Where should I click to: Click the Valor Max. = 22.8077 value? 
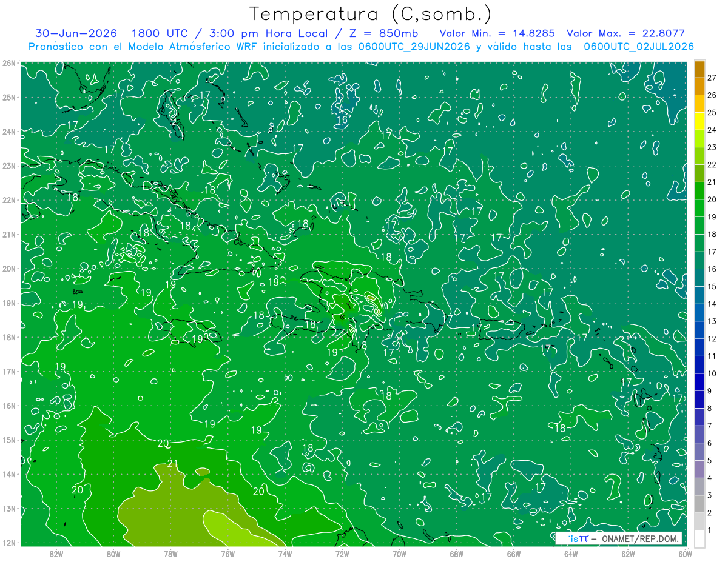coord(625,33)
